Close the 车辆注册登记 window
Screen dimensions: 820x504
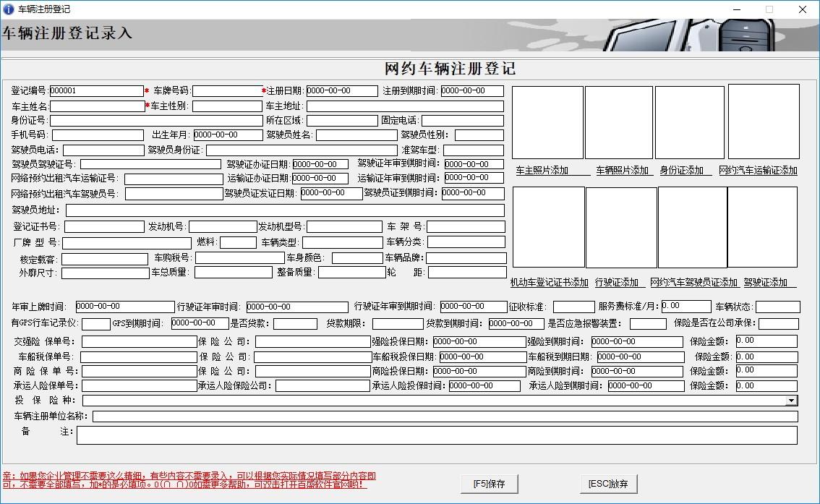[x=802, y=9]
